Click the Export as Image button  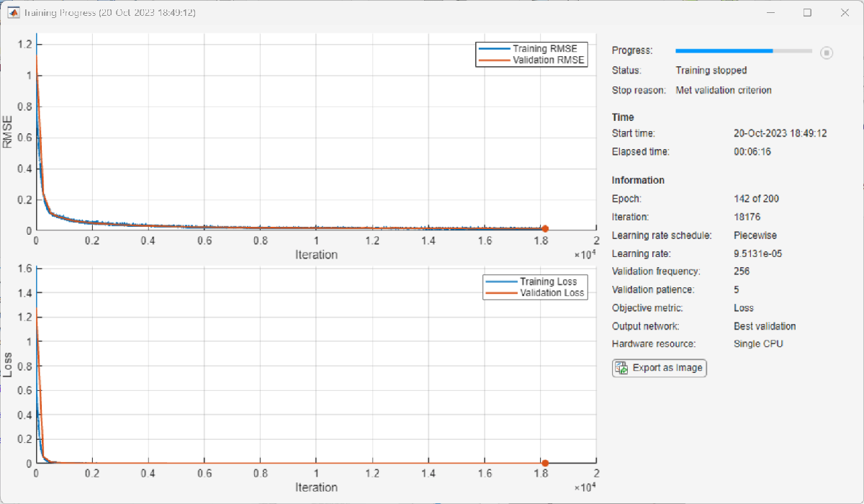[x=660, y=368]
